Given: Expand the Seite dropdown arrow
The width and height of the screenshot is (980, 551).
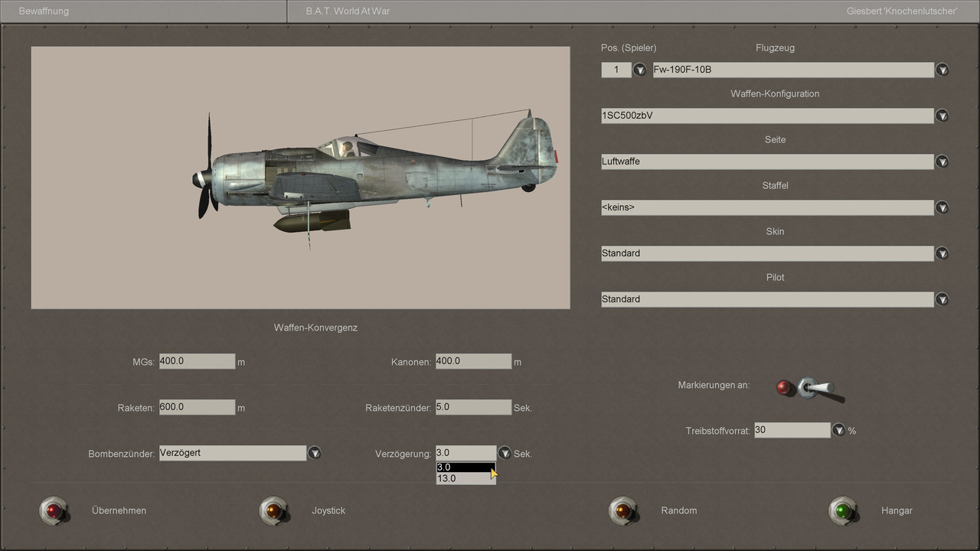Looking at the screenshot, I should (942, 161).
